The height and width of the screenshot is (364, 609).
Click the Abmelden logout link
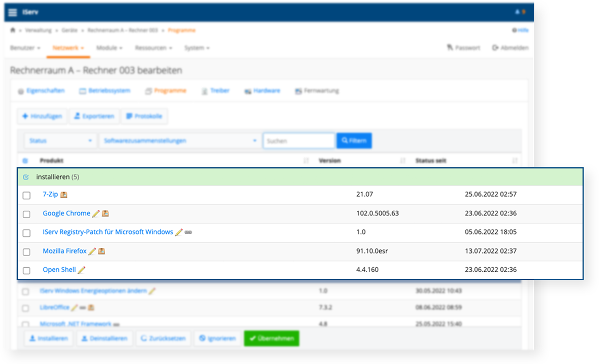[x=510, y=48]
